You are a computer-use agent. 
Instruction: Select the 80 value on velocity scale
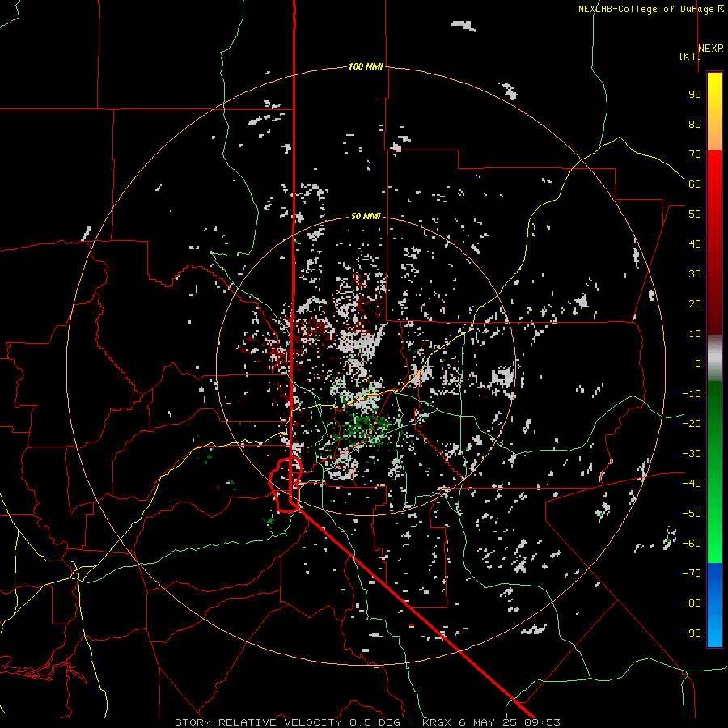pos(695,125)
